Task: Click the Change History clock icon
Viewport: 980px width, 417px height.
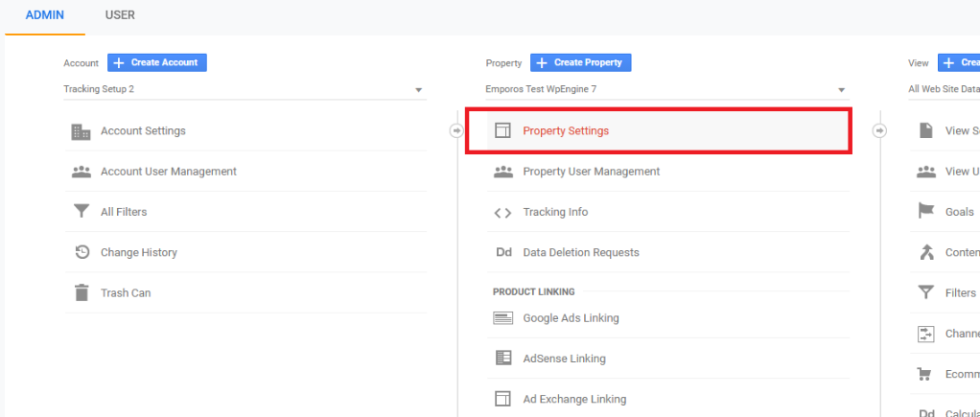Action: [82, 252]
